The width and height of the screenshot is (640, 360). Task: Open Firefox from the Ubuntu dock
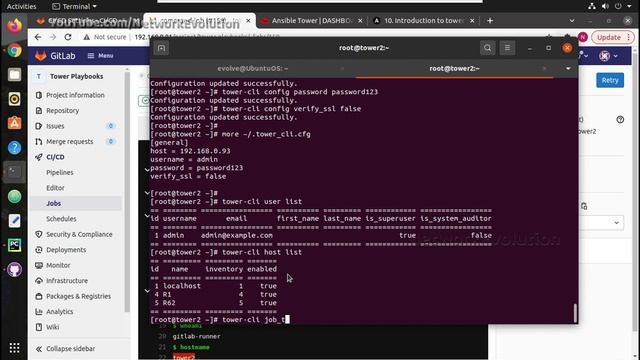point(14,26)
